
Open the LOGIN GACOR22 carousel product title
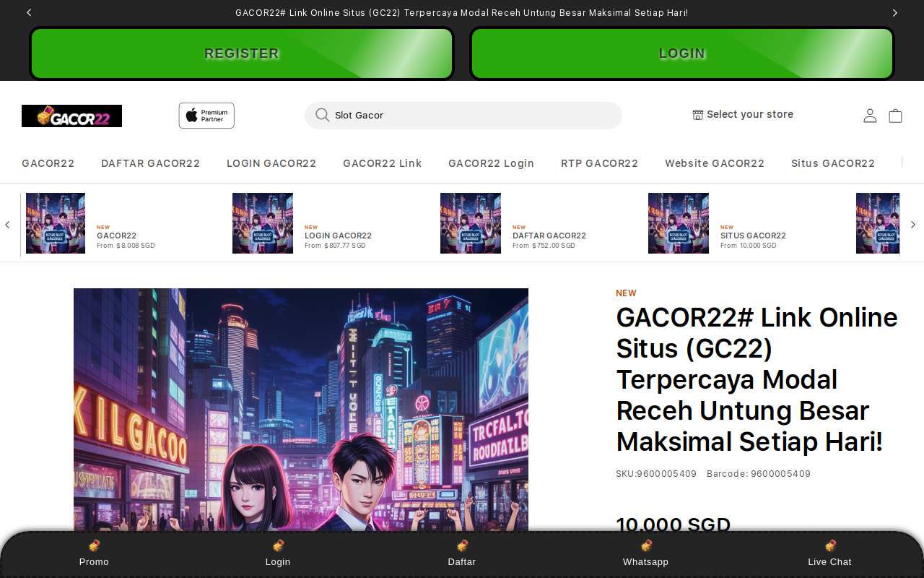click(x=339, y=236)
